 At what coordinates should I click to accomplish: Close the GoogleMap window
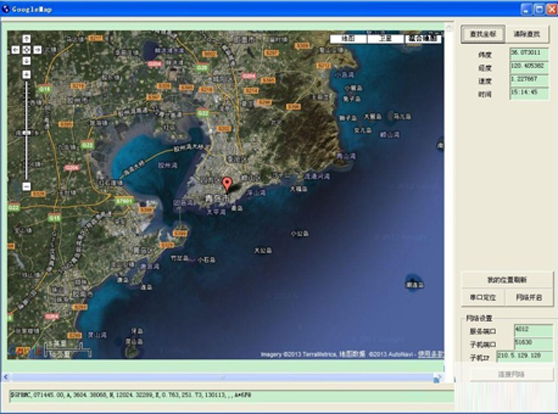click(552, 9)
